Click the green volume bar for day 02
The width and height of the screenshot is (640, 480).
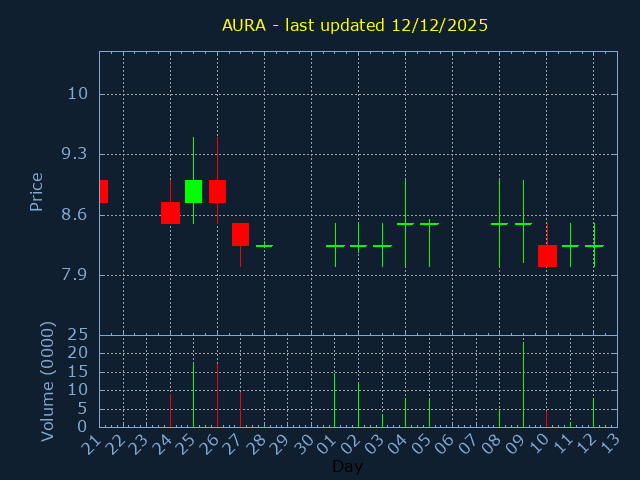pyautogui.click(x=358, y=404)
